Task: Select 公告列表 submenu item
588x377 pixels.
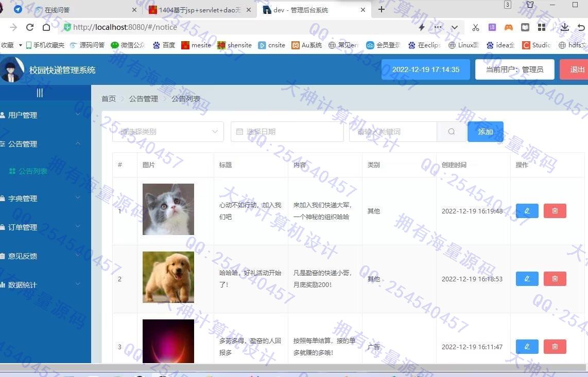Action: [33, 171]
